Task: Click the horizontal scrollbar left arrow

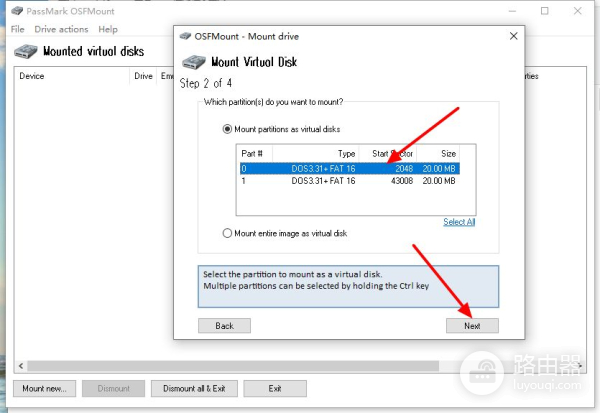Action: click(x=21, y=366)
